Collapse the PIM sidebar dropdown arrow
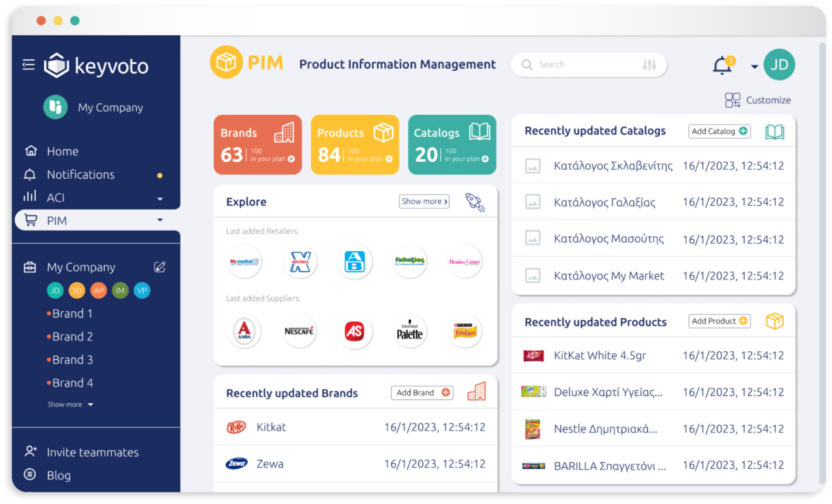Image resolution: width=832 pixels, height=504 pixels. point(160,221)
